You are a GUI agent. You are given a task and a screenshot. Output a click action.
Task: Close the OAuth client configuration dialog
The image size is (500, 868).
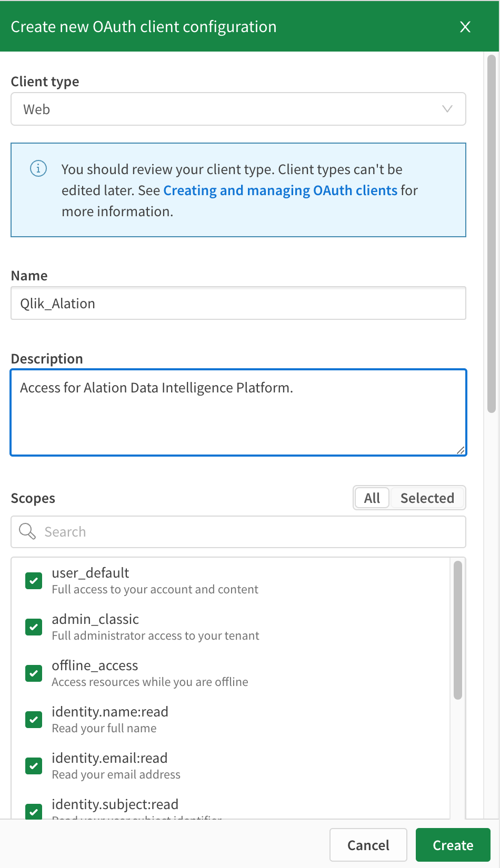[x=465, y=27]
